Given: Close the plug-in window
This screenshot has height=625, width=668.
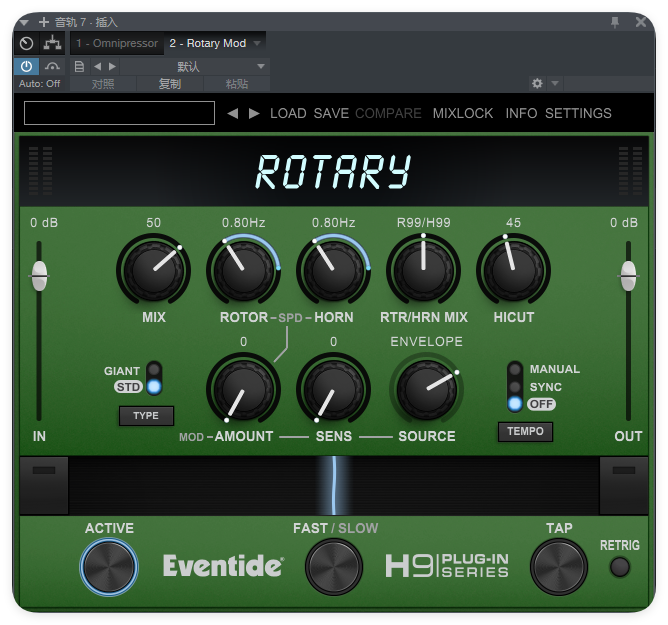Looking at the screenshot, I should click(640, 22).
